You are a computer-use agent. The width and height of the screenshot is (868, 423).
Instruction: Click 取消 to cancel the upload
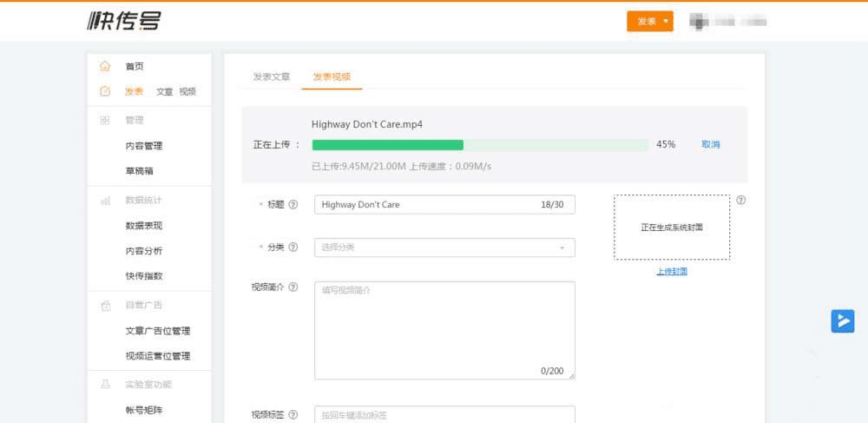711,144
